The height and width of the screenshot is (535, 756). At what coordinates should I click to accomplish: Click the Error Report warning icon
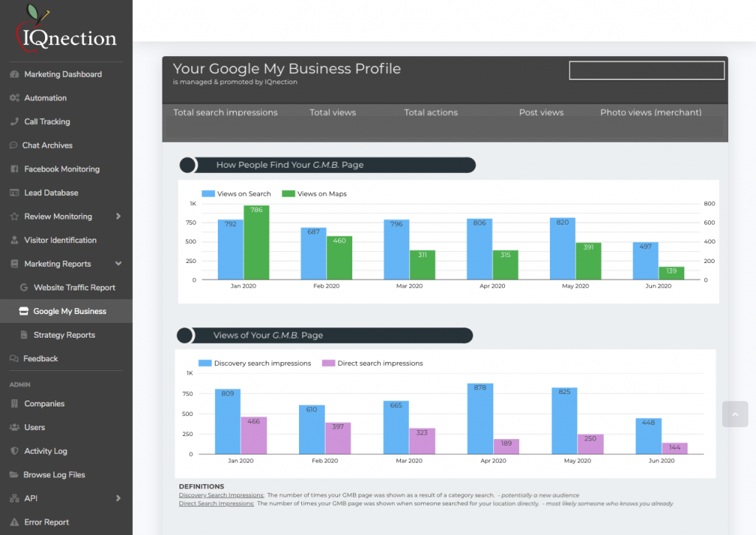[15, 522]
